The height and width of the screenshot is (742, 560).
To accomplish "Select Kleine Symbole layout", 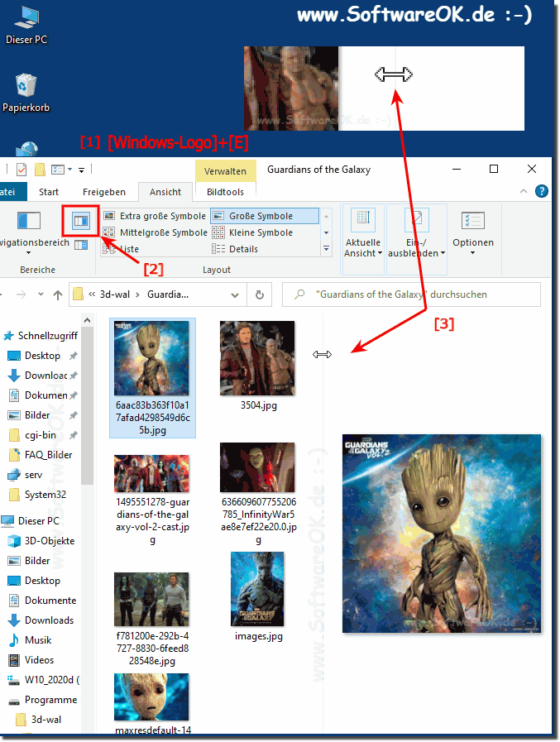I will 253,232.
